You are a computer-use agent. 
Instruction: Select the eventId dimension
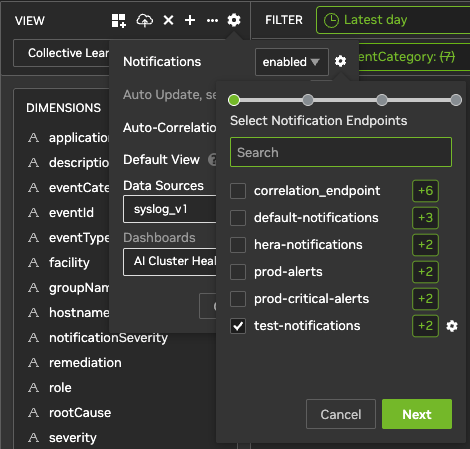[71, 213]
